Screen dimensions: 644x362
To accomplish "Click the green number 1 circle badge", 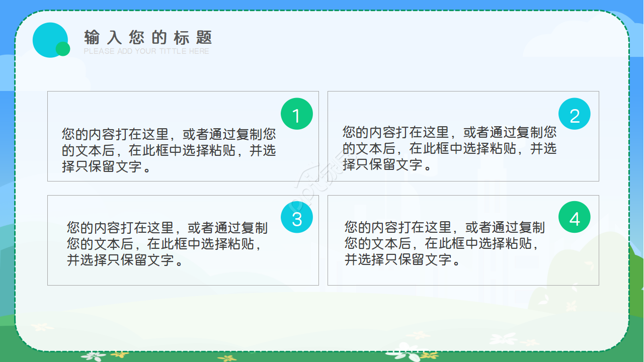I will pos(297,114).
